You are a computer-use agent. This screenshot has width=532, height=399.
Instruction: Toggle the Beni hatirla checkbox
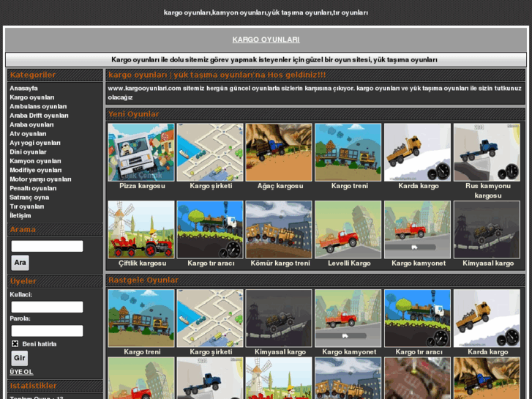pos(15,343)
